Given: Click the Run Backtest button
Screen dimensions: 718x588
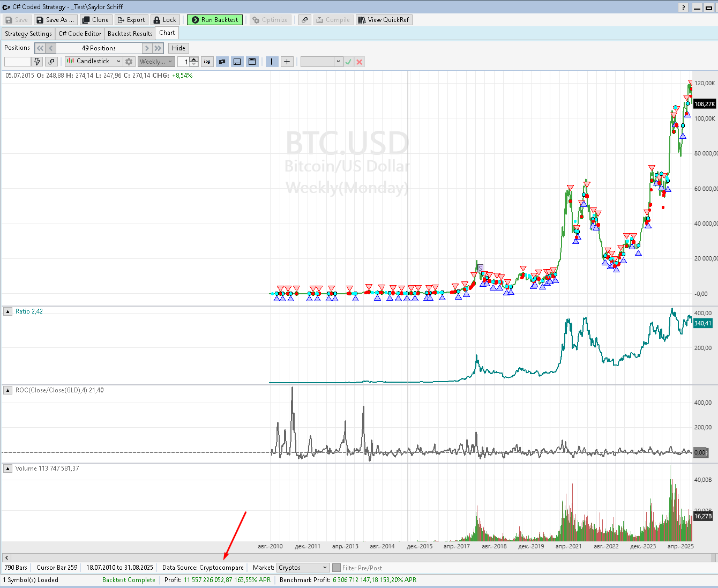Looking at the screenshot, I should click(215, 20).
